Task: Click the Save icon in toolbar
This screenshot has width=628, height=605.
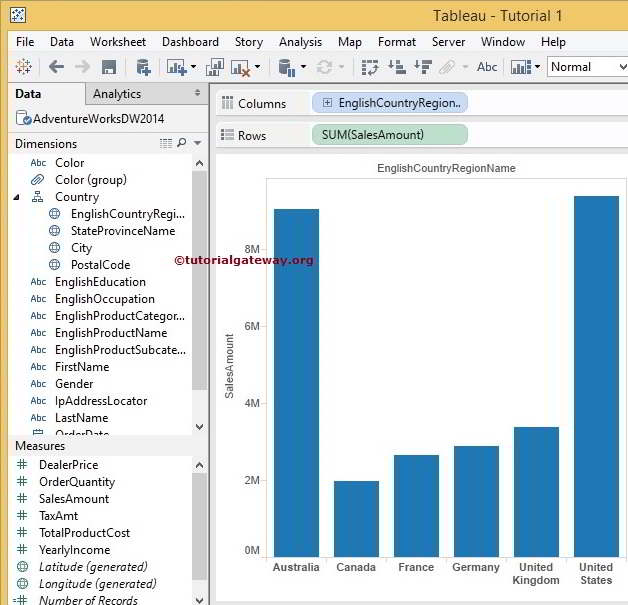Action: [x=109, y=67]
